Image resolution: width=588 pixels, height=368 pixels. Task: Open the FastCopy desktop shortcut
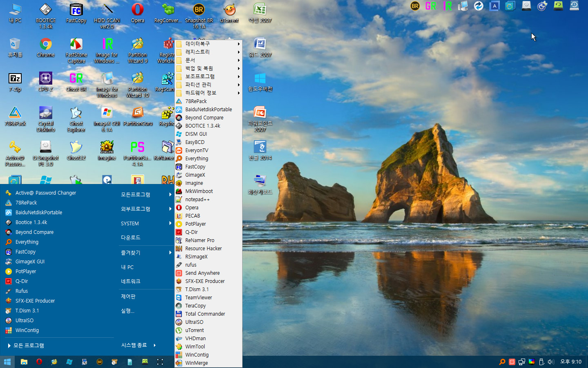76,13
